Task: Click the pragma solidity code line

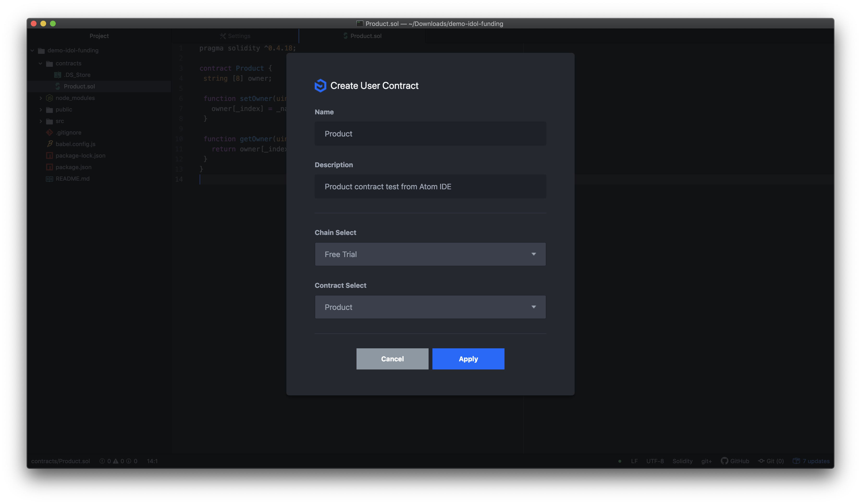Action: [x=247, y=48]
